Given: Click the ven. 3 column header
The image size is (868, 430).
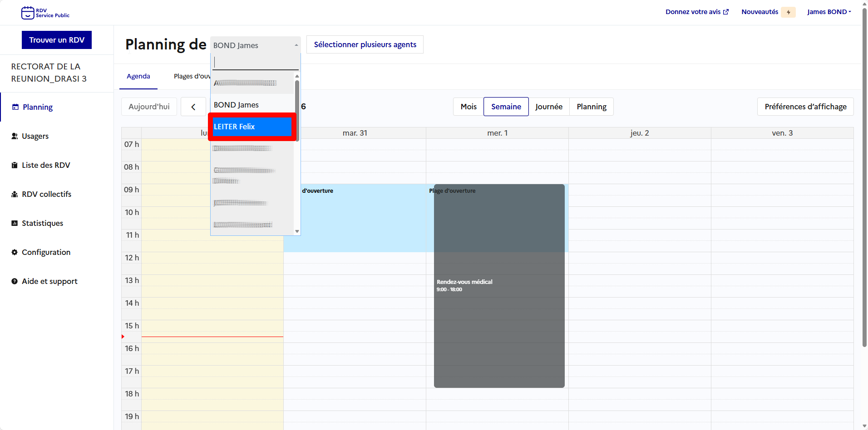Looking at the screenshot, I should click(x=782, y=133).
